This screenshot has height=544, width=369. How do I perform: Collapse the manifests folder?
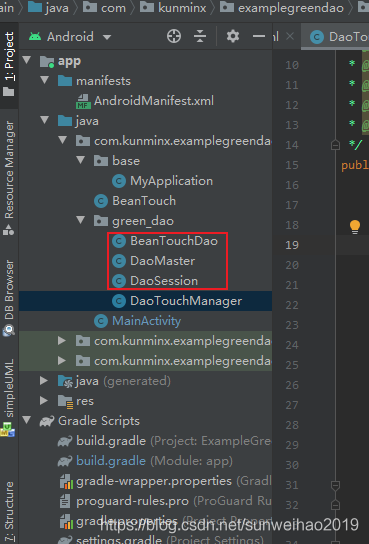pos(44,80)
